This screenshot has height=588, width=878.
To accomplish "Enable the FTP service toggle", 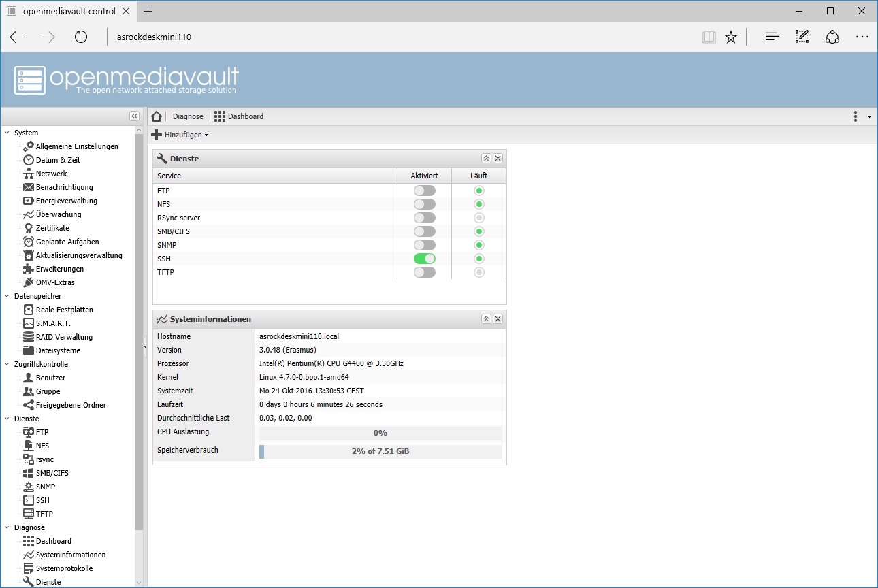I will 425,191.
